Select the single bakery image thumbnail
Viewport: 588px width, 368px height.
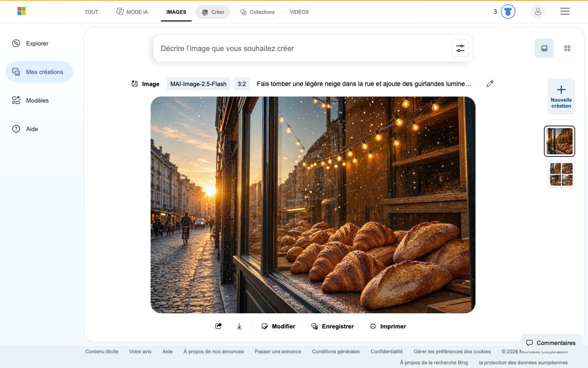(x=560, y=141)
